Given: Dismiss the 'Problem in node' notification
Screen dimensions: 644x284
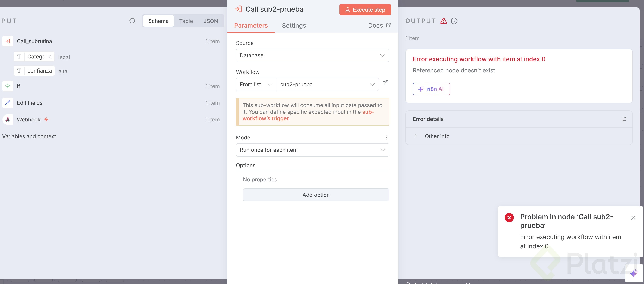Looking at the screenshot, I should pos(633,218).
